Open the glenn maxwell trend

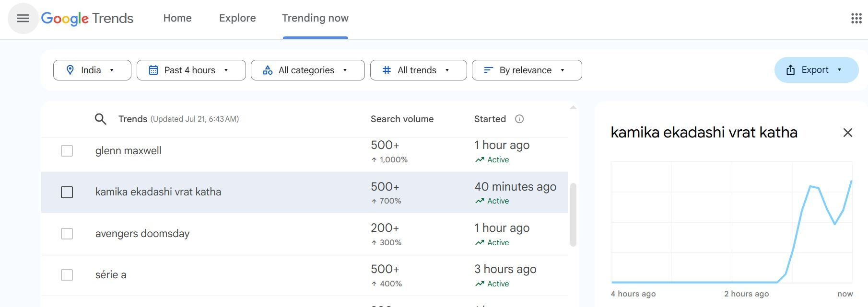pyautogui.click(x=128, y=151)
